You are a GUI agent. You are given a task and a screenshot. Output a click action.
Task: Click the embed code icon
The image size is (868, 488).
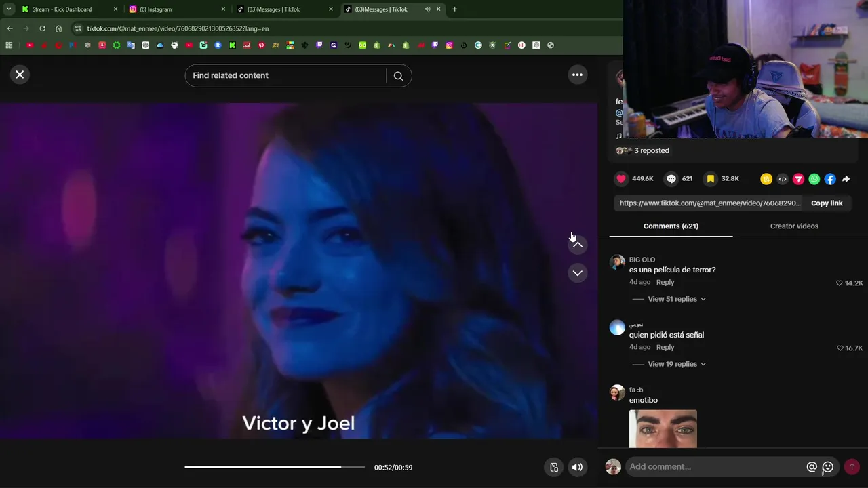pyautogui.click(x=783, y=179)
